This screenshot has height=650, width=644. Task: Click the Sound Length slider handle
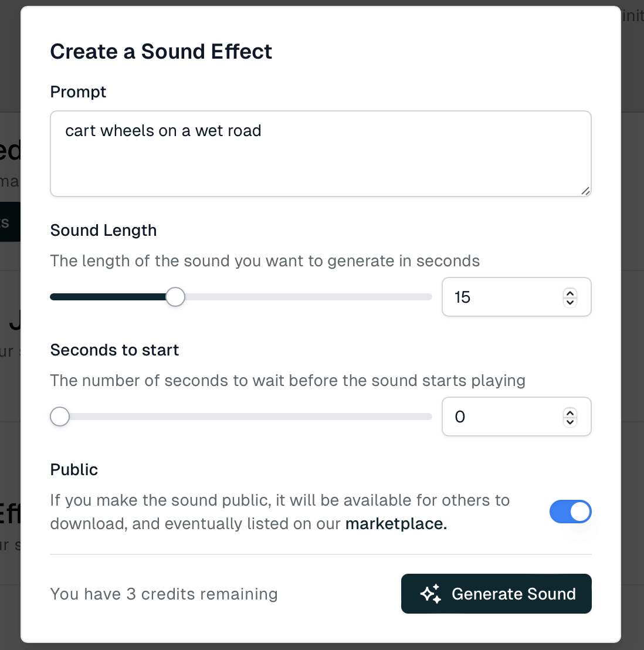coord(175,297)
